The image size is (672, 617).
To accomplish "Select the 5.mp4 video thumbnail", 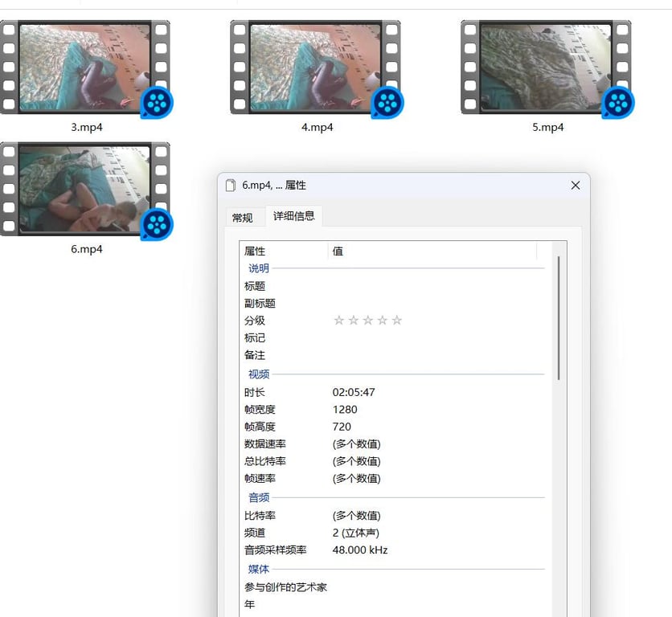I will (x=546, y=67).
